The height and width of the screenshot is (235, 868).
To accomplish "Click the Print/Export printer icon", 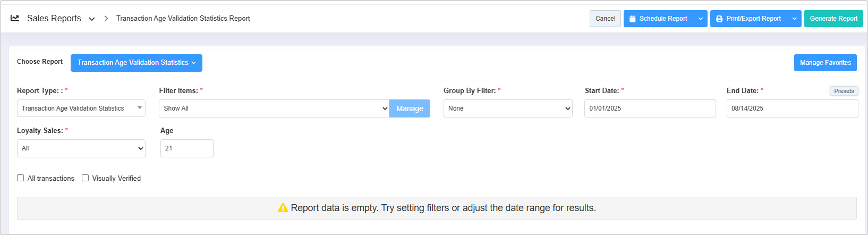I will tap(719, 19).
